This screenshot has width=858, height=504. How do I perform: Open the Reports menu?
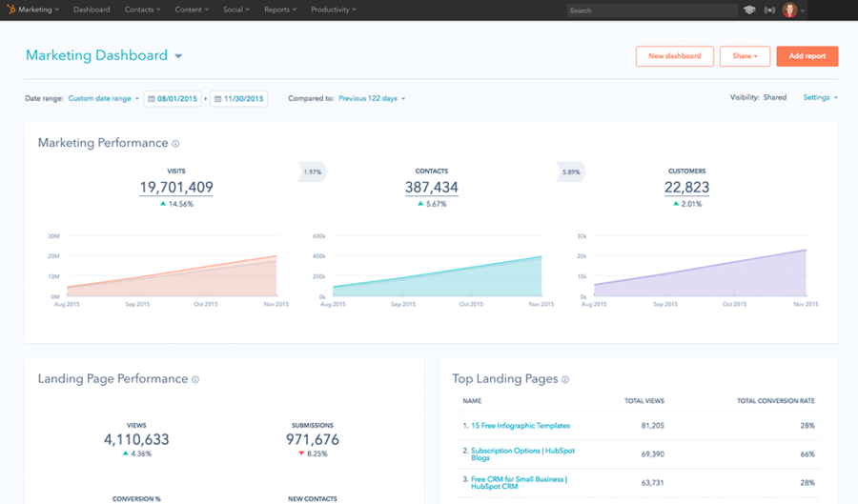pos(280,10)
